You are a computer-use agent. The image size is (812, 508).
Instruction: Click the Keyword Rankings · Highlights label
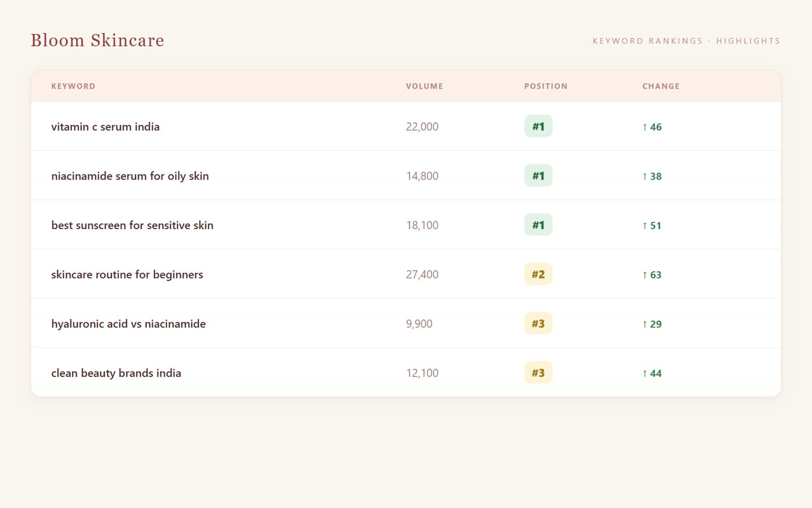(686, 41)
